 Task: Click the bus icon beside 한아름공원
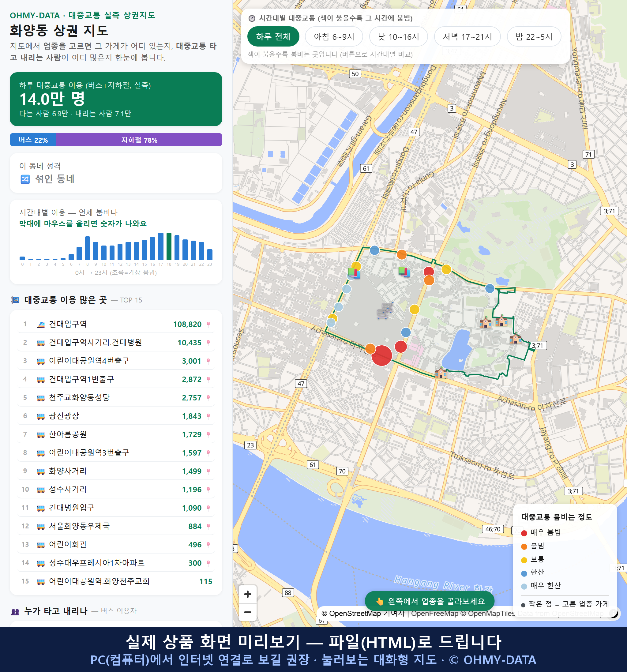(40, 435)
